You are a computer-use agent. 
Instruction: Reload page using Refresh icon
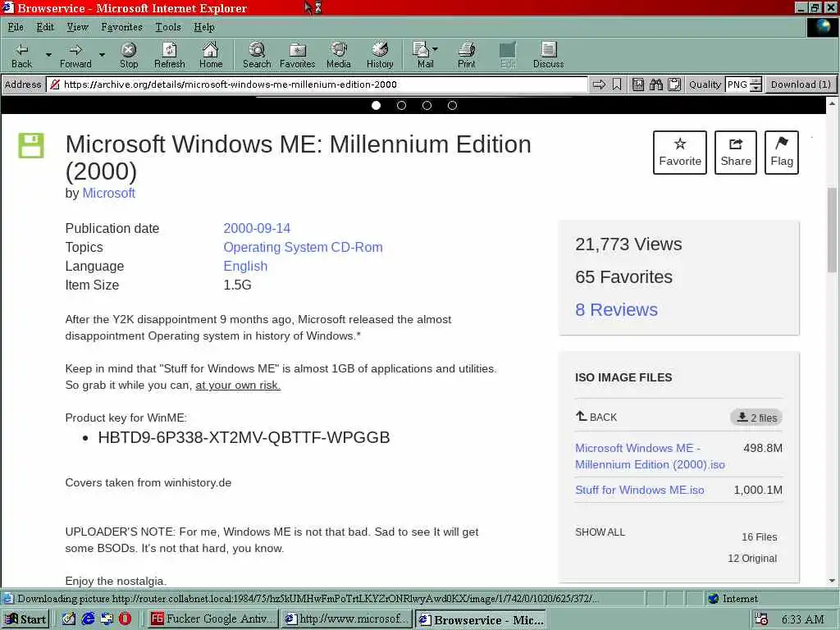point(169,55)
